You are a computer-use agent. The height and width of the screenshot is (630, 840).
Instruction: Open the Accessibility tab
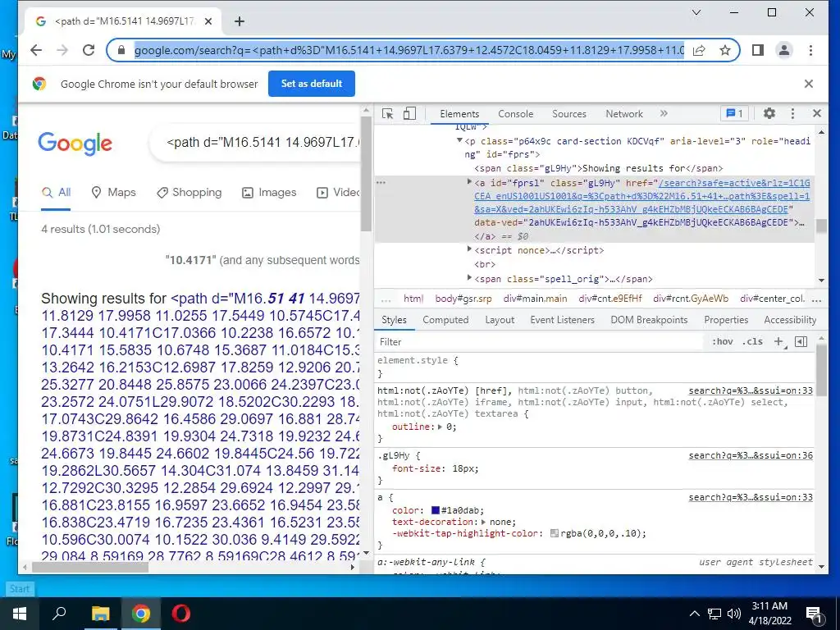pos(790,320)
